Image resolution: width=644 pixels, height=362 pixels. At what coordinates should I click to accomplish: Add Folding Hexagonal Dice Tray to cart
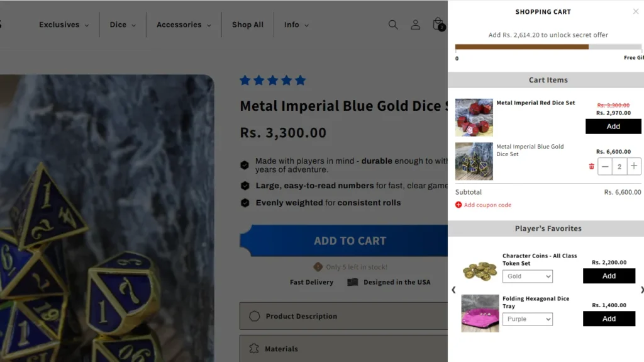[609, 319]
